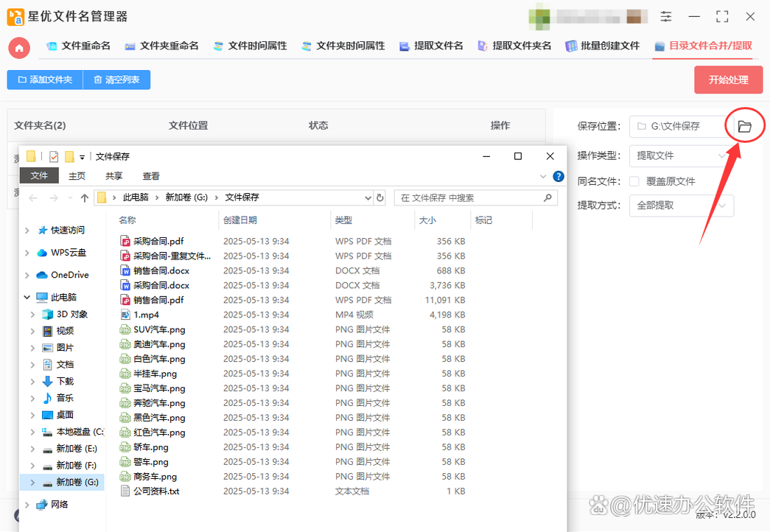770x532 pixels.
Task: Open the recent locations dropdown arrow
Action: [x=70, y=198]
